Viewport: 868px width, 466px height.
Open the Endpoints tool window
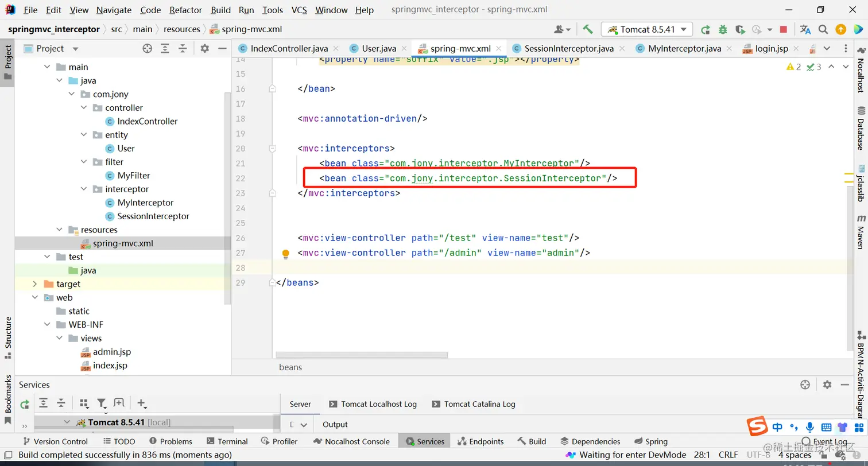(x=481, y=441)
